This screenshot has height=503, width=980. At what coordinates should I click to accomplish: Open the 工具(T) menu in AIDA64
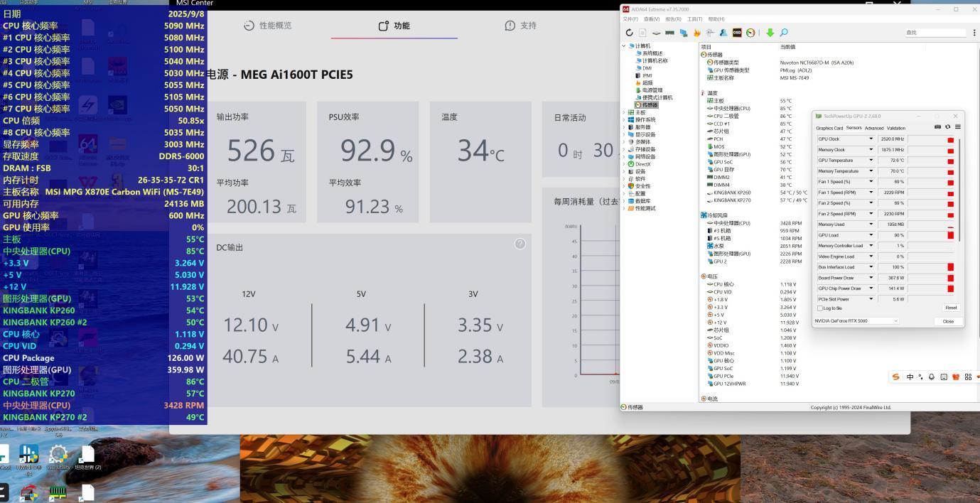[694, 19]
